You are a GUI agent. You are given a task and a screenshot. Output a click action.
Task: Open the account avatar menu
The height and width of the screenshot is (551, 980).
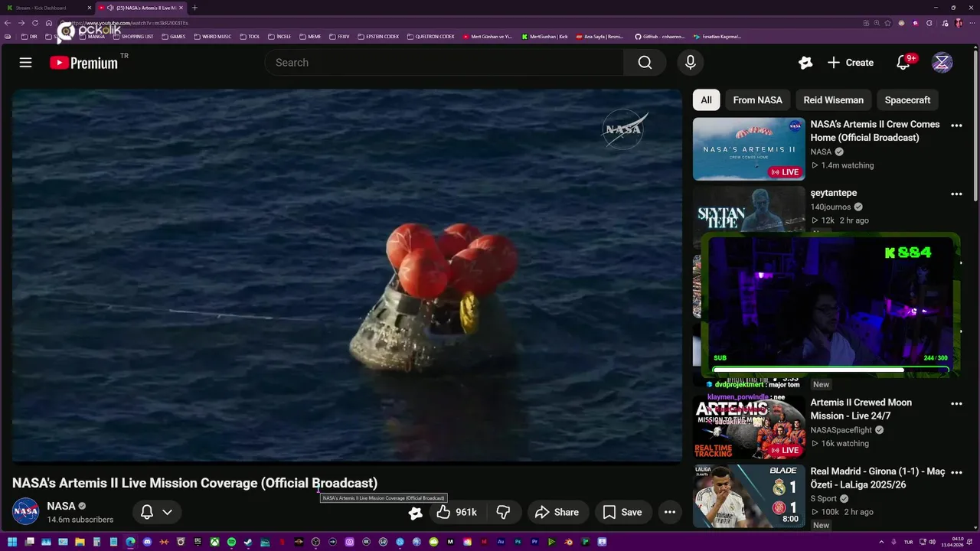(942, 63)
